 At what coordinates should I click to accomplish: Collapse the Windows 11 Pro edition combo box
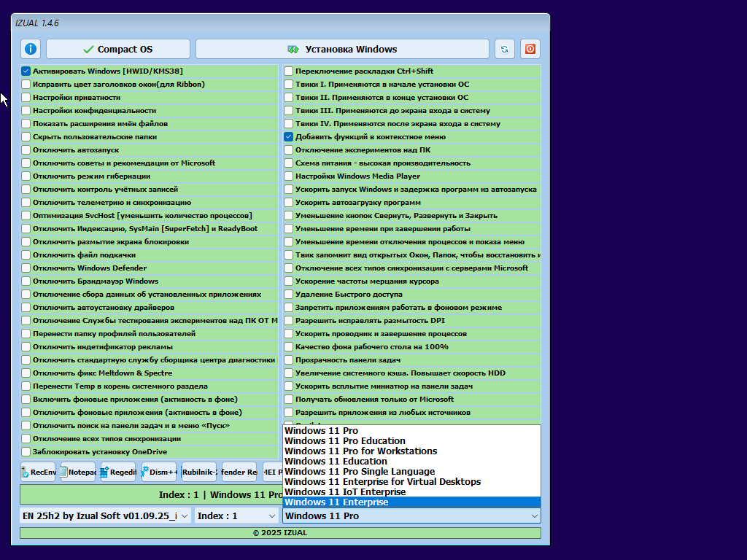point(411,516)
